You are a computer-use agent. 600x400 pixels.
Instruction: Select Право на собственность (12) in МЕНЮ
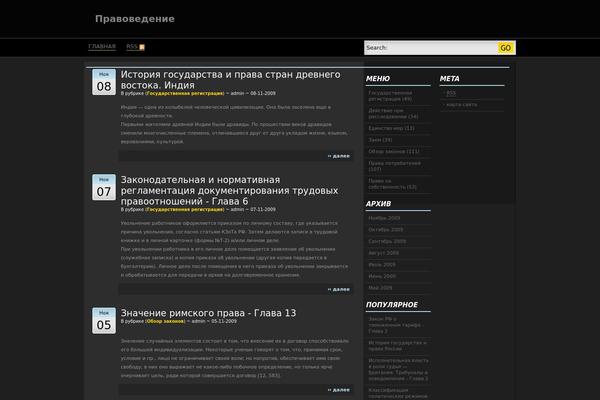[392, 184]
